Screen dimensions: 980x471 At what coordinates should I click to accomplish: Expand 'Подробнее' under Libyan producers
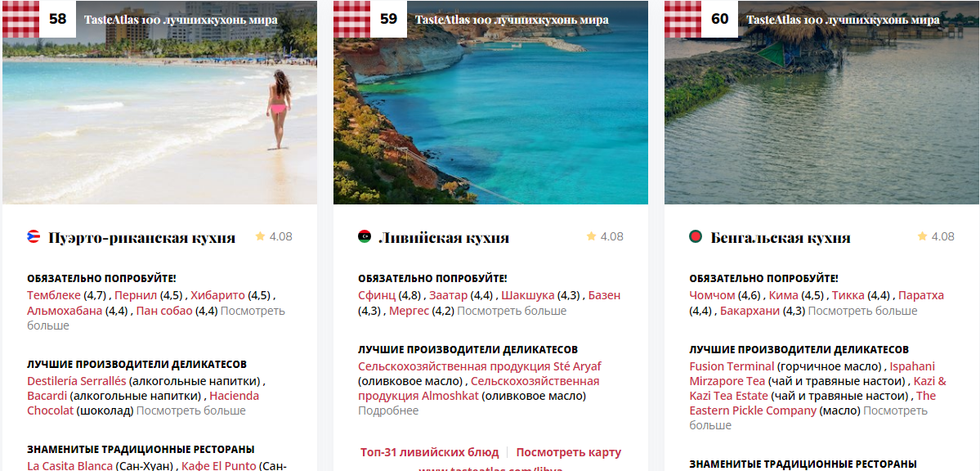point(388,411)
